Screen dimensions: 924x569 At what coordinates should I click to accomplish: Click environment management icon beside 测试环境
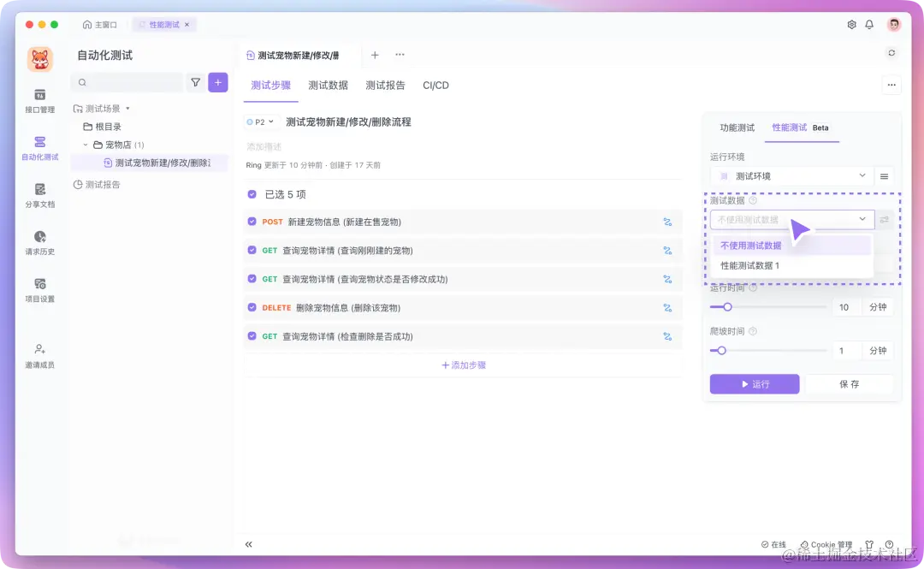coord(884,176)
